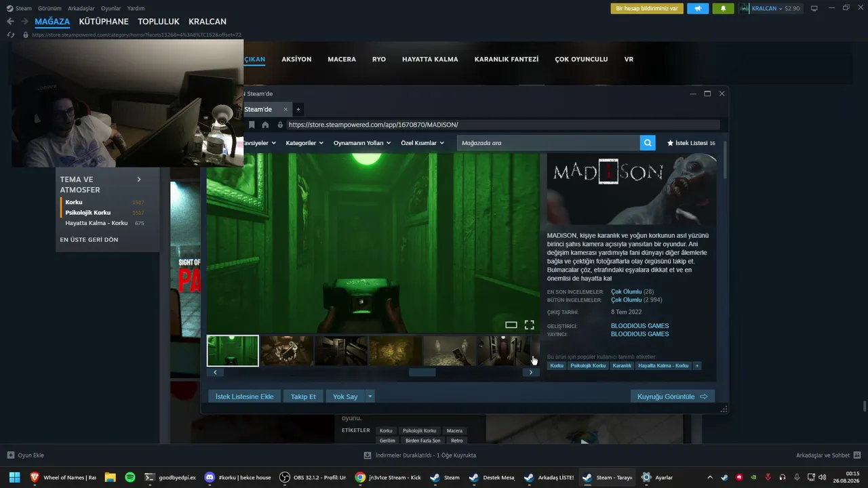Switch screenshot viewer to theater mode
This screenshot has height=488, width=868.
[511, 325]
